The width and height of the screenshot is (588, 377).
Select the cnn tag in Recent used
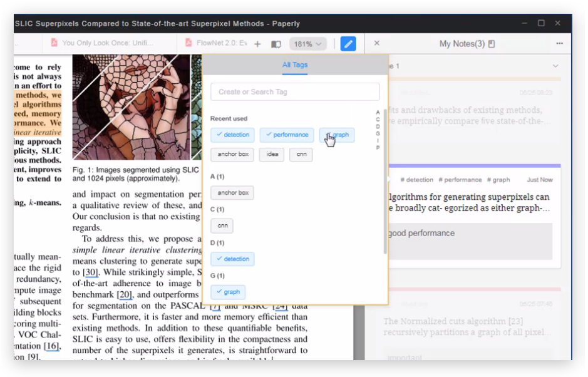[301, 155]
